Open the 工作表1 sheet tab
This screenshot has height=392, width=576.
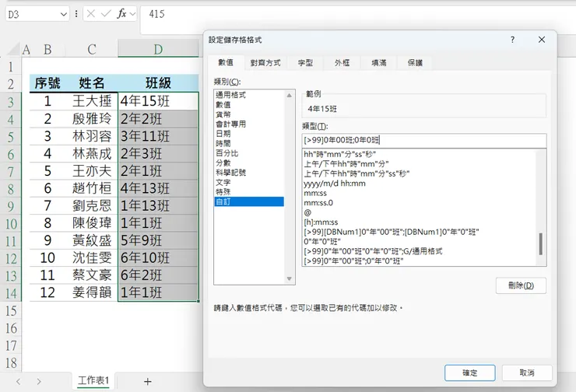coord(93,380)
